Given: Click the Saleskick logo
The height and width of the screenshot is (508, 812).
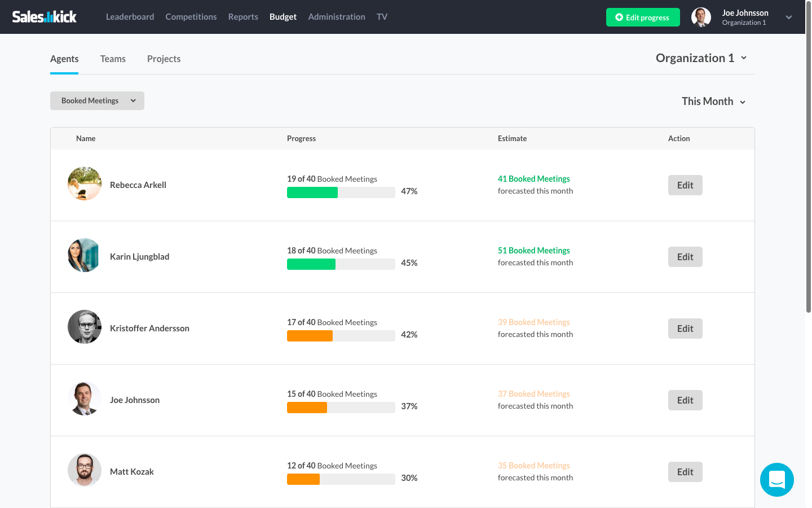Looking at the screenshot, I should pos(45,17).
